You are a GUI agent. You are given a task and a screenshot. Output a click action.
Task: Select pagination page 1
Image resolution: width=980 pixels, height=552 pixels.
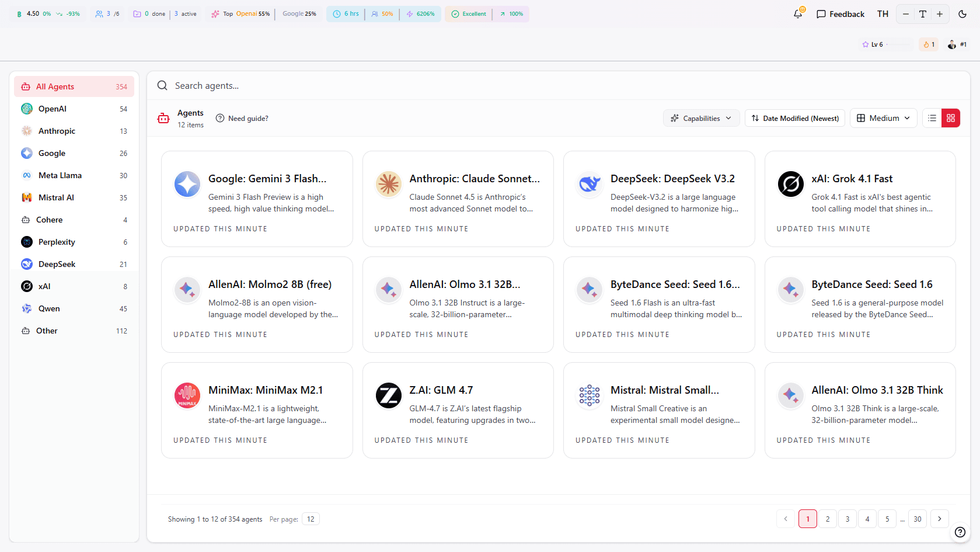pos(808,519)
